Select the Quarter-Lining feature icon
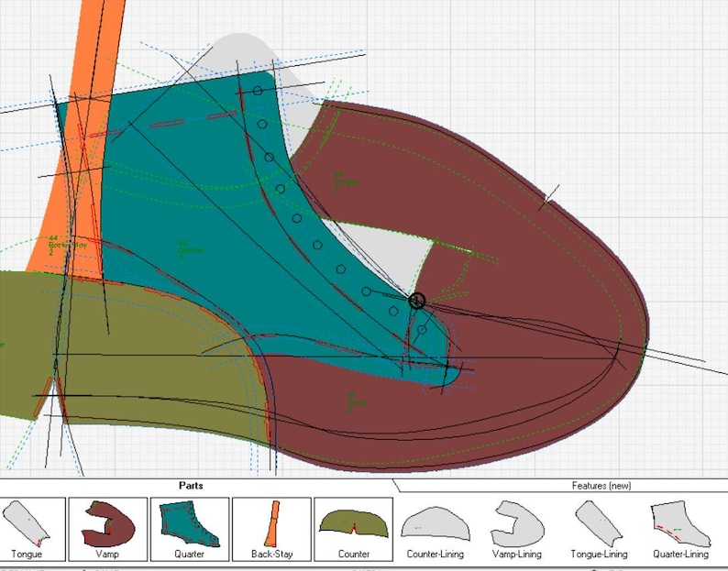The height and width of the screenshot is (571, 728). [680, 531]
